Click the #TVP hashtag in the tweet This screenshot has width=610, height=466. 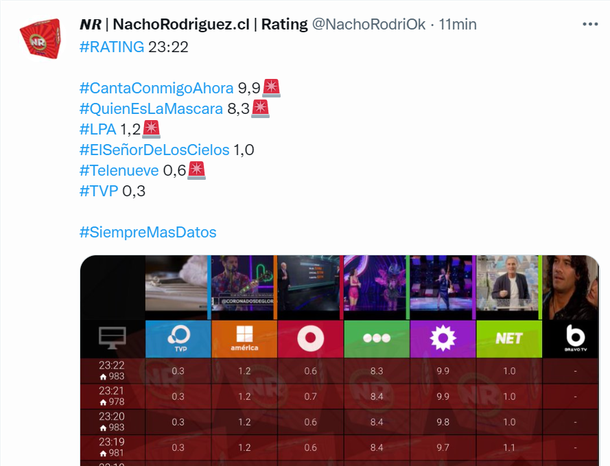click(x=97, y=191)
